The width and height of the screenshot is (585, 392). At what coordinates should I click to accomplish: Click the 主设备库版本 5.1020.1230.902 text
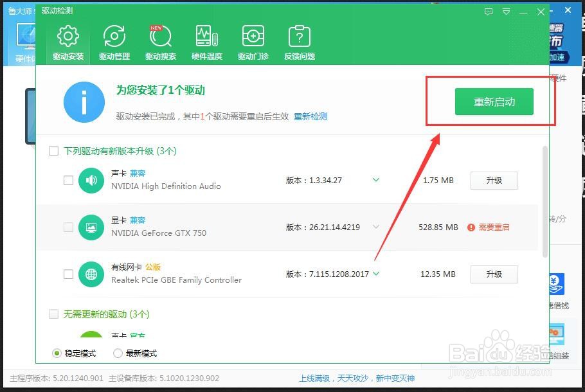tap(164, 379)
